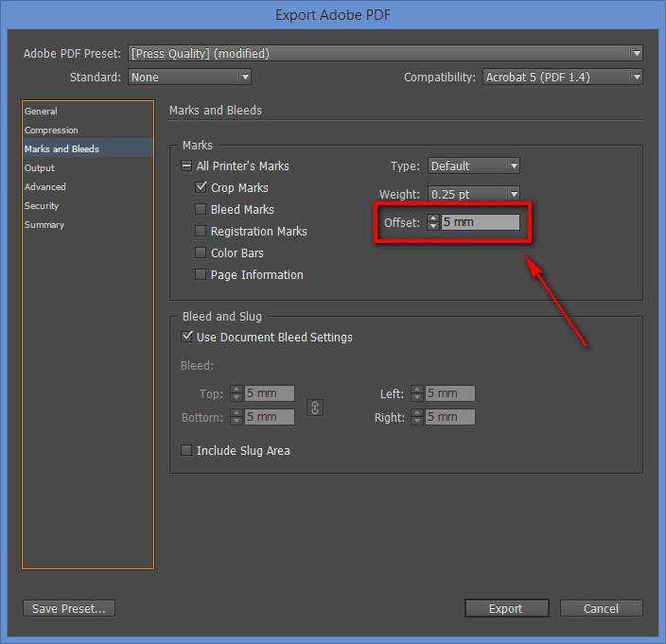Screen dimensions: 666x644
Task: Click the Cancel button
Action: pos(601,608)
